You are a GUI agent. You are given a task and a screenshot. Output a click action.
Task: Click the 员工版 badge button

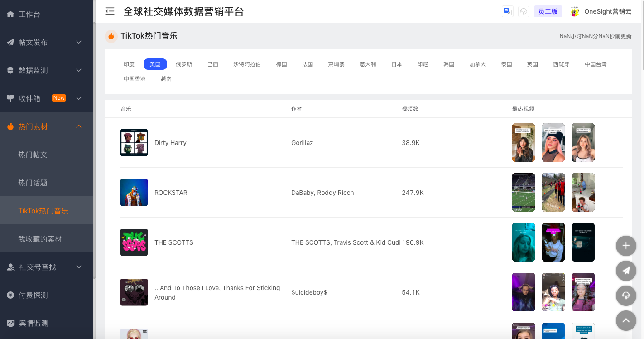pos(548,11)
